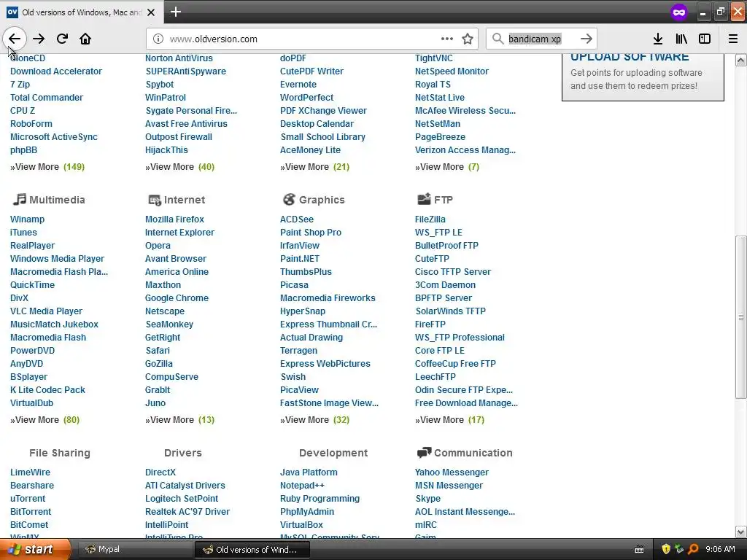747x560 pixels.
Task: Expand View More (40) list
Action: (179, 167)
